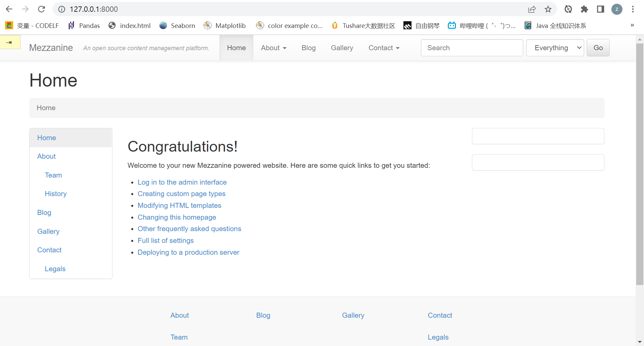This screenshot has width=644, height=346.
Task: Open Blog in the left sidebar
Action: (71, 213)
